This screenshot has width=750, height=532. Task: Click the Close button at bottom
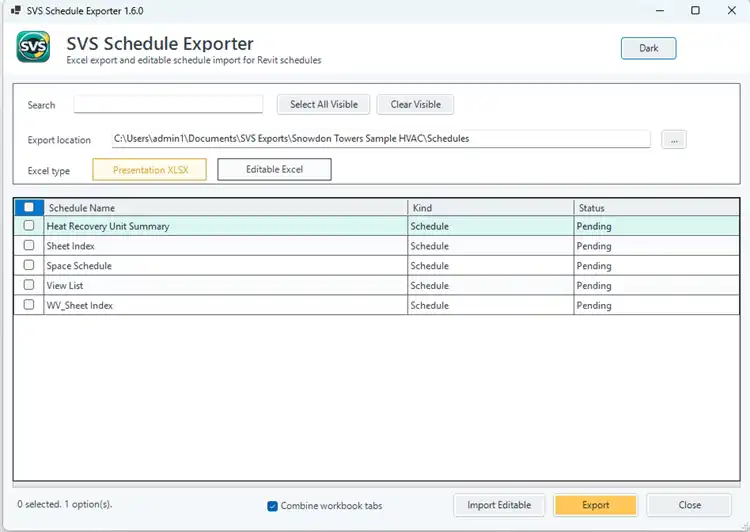click(689, 505)
